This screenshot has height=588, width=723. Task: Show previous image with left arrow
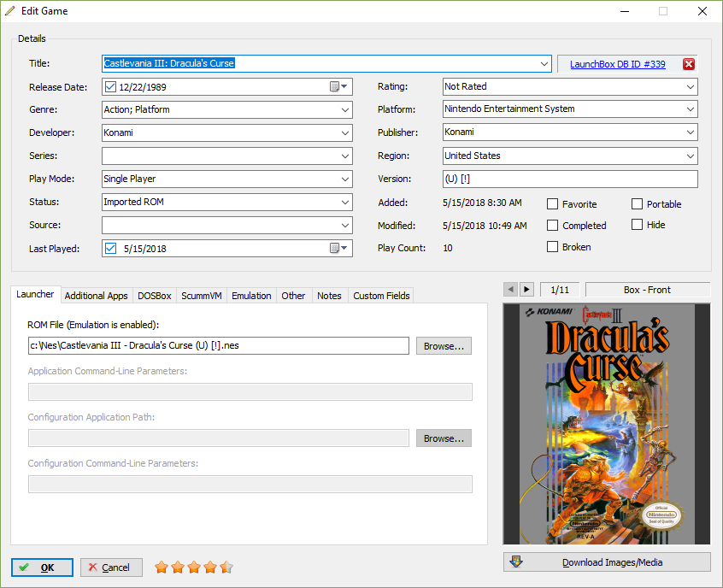click(510, 290)
